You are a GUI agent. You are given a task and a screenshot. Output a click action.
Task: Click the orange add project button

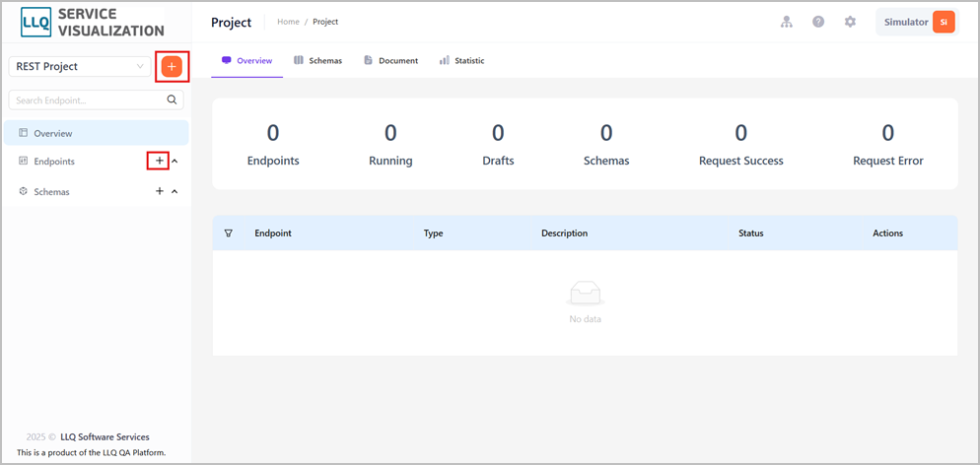[172, 66]
